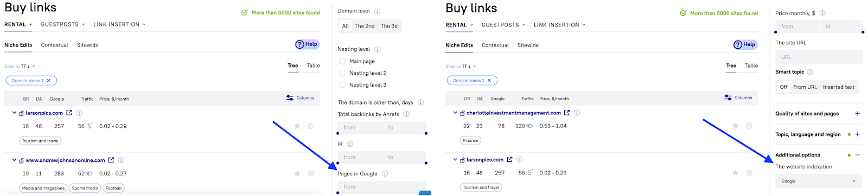
Task: Star the andrewjohnsononline.com site as favorite
Action: (x=297, y=174)
